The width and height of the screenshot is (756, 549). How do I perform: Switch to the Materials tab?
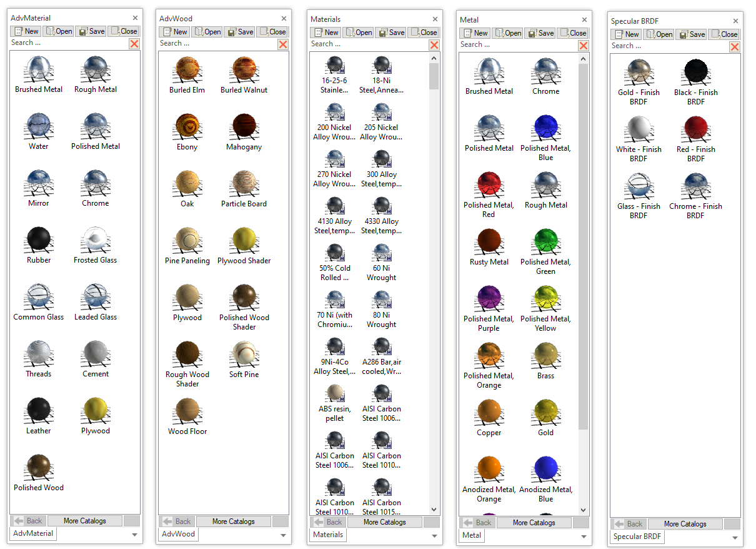328,535
